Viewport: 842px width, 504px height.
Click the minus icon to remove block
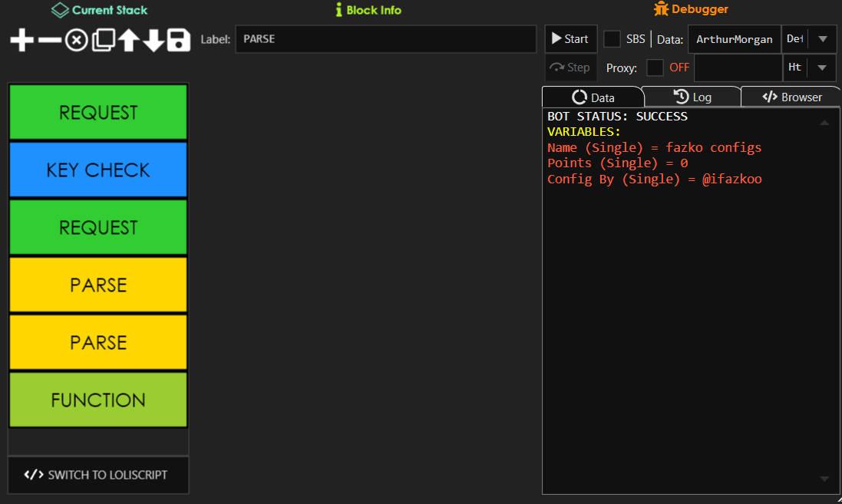[x=49, y=40]
